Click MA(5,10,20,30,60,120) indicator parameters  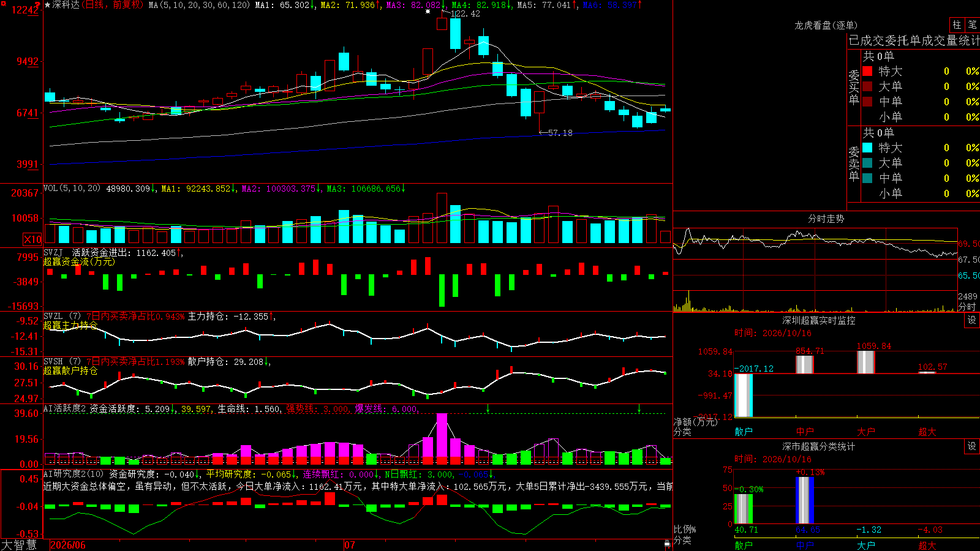coord(200,5)
